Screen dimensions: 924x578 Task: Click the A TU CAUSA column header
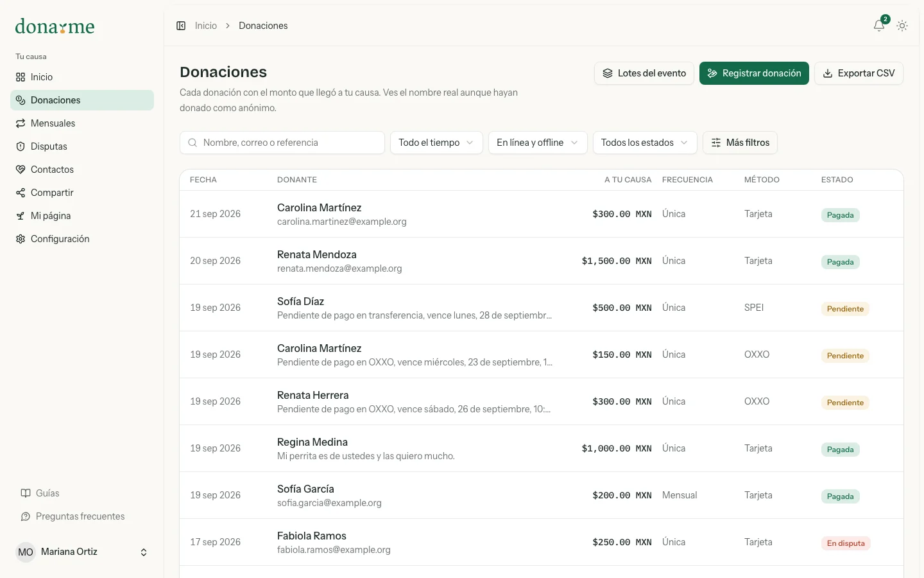click(628, 180)
